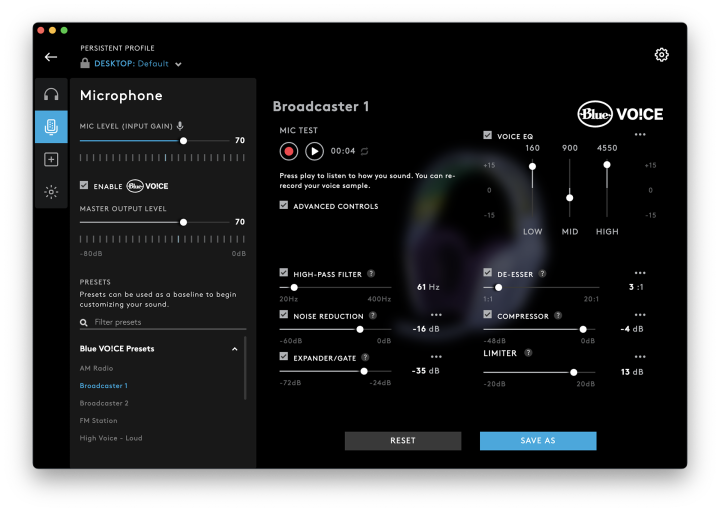The width and height of the screenshot is (720, 512).
Task: Toggle the mic test loop icon
Action: coord(365,151)
